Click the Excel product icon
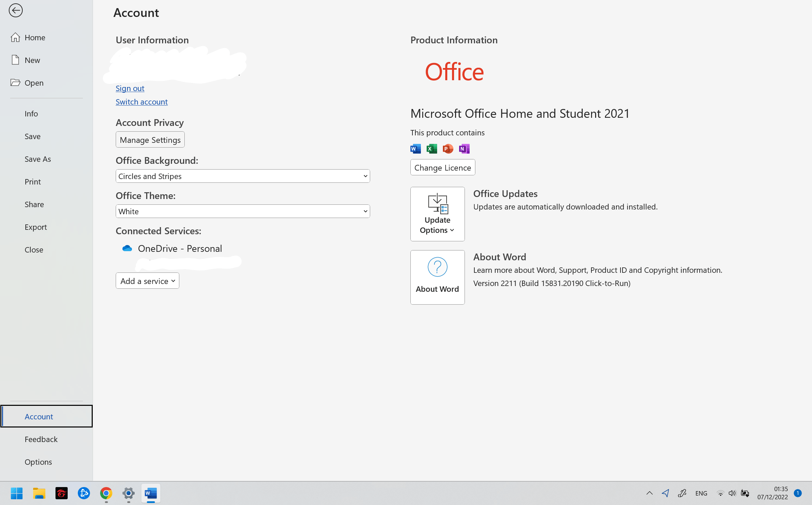The image size is (812, 505). [x=432, y=149]
